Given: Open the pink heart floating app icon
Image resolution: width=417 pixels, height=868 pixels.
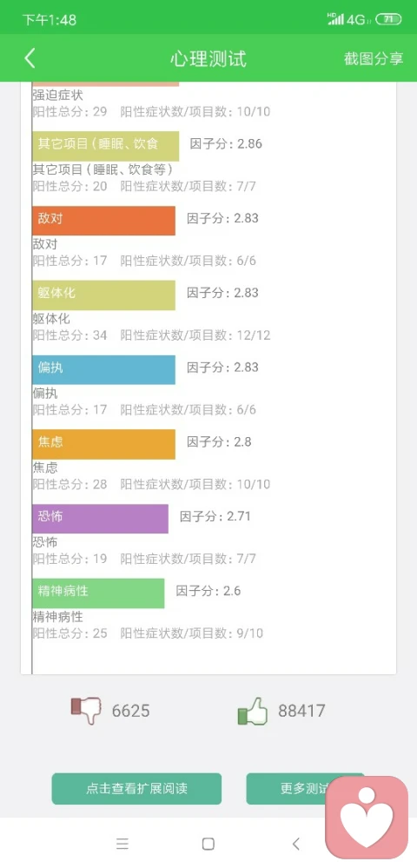Looking at the screenshot, I should [366, 817].
